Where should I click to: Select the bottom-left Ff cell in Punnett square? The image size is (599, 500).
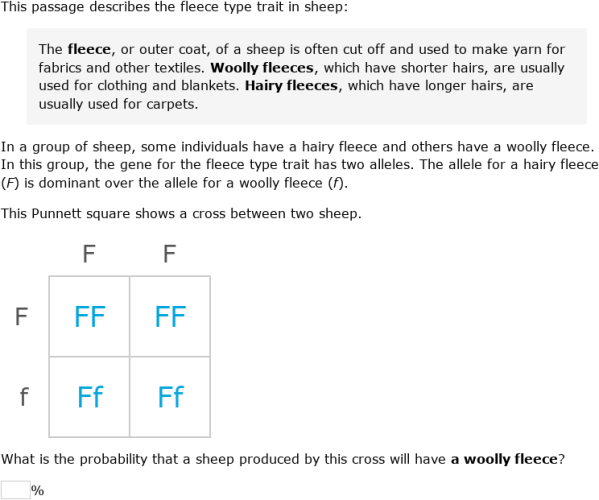[x=89, y=397]
